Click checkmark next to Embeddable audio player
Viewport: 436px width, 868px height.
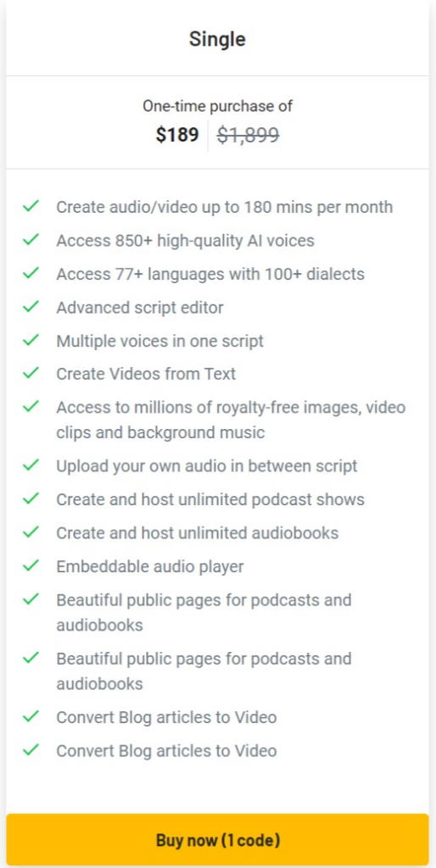(x=31, y=565)
